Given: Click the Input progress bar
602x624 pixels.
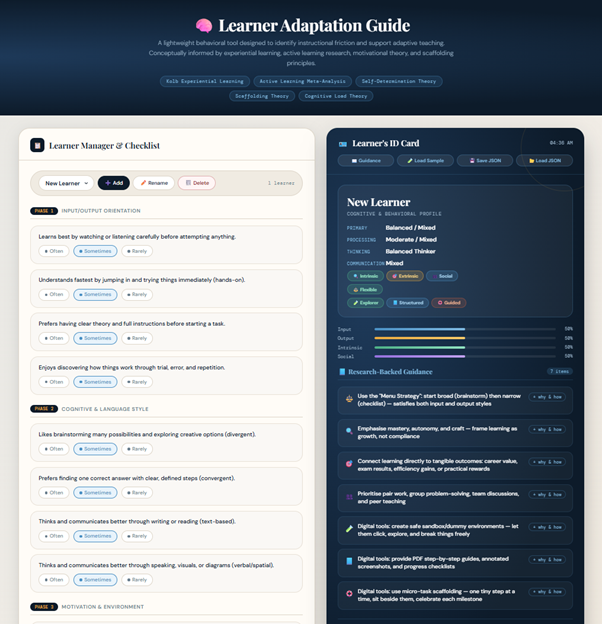Looking at the screenshot, I should 465,329.
